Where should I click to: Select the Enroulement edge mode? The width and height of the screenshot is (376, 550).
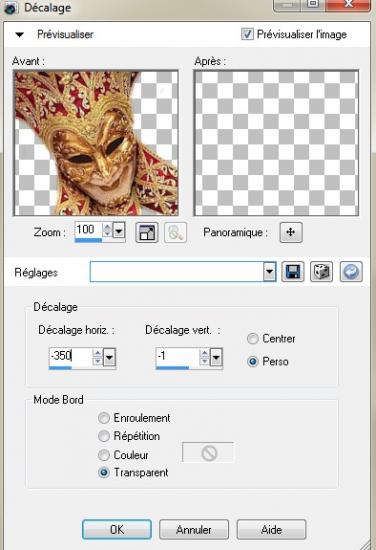point(103,418)
